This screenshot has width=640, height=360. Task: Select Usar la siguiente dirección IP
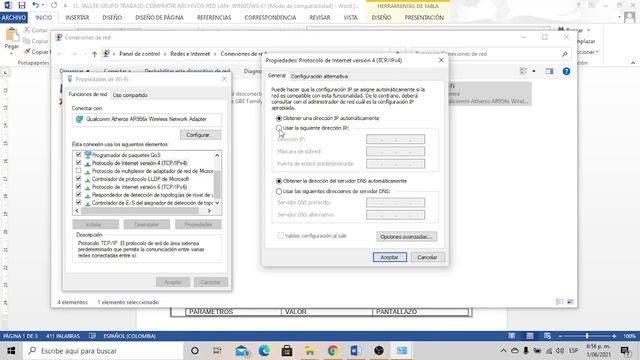point(279,128)
